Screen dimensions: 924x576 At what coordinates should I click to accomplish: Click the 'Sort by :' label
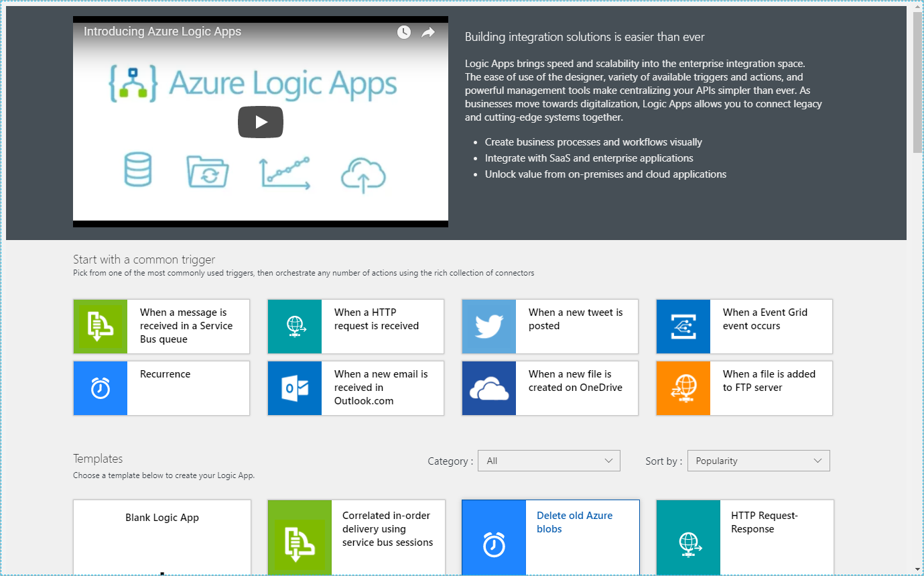(664, 461)
